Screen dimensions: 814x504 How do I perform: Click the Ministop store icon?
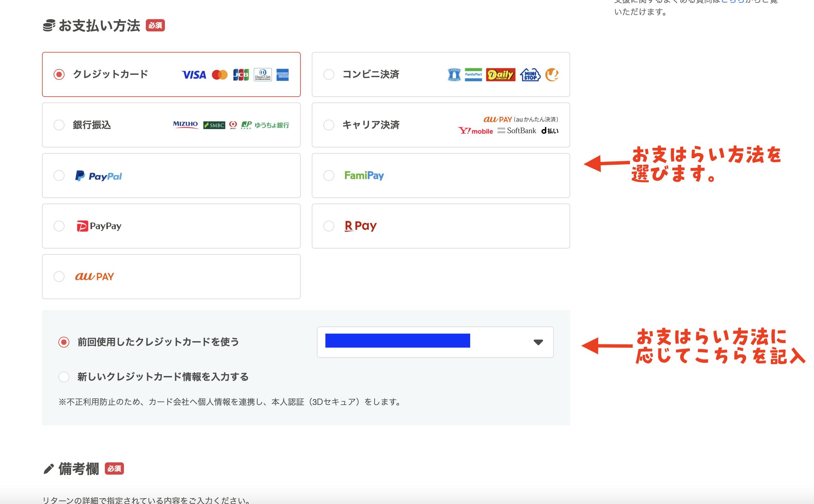coord(530,75)
